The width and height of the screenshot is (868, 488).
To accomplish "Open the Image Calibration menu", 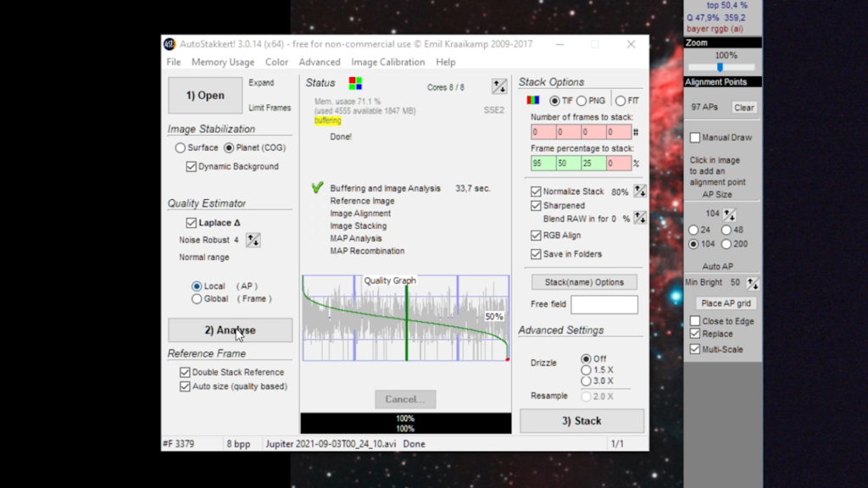I will 388,62.
